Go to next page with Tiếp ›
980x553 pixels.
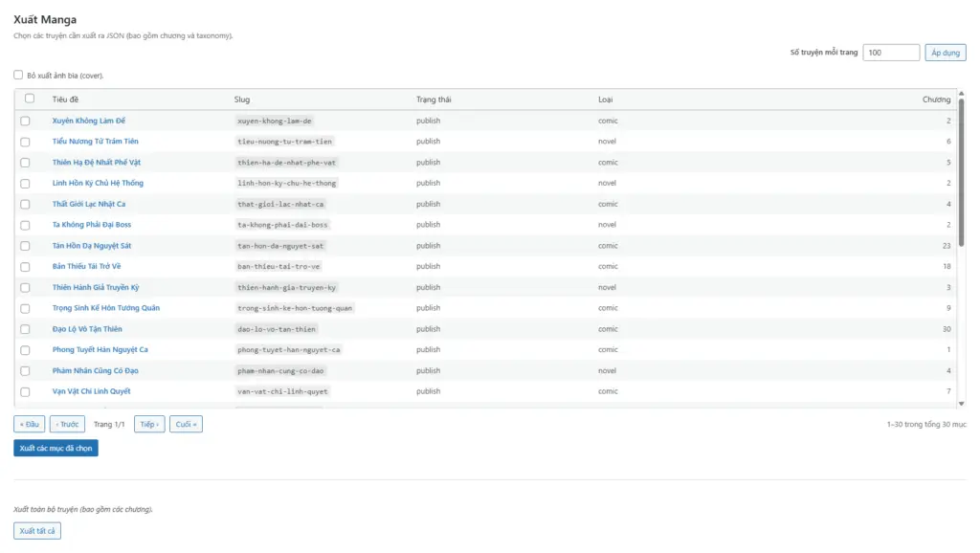pos(149,424)
